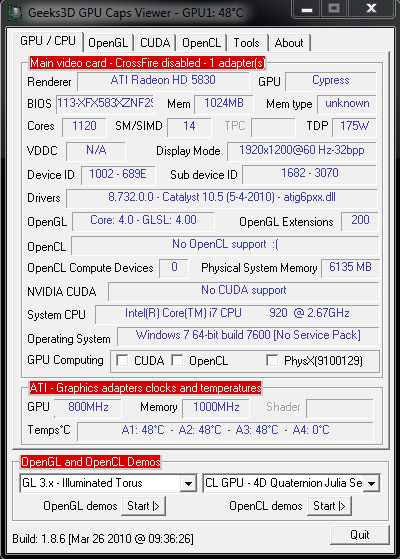The image size is (400, 559).
Task: Click the empty TPC field
Action: (273, 127)
